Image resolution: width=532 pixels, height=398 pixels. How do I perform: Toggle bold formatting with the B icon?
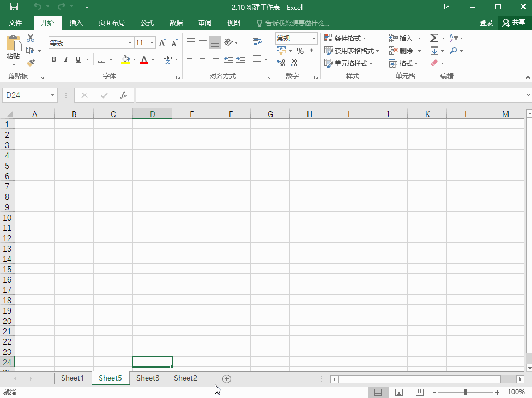pos(54,59)
